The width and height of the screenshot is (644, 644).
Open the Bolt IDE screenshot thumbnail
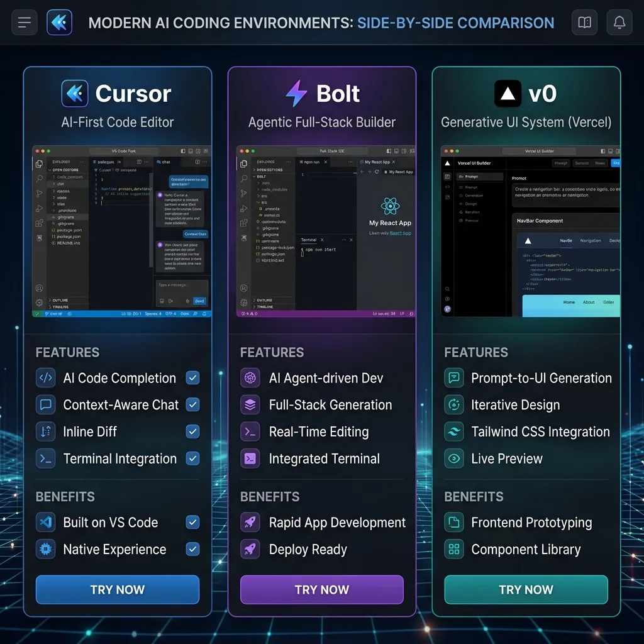(x=326, y=231)
